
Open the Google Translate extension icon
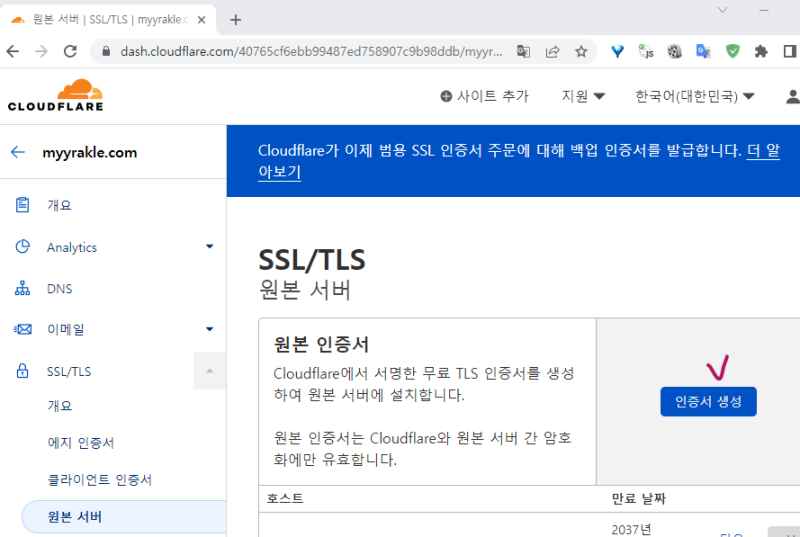tap(703, 51)
